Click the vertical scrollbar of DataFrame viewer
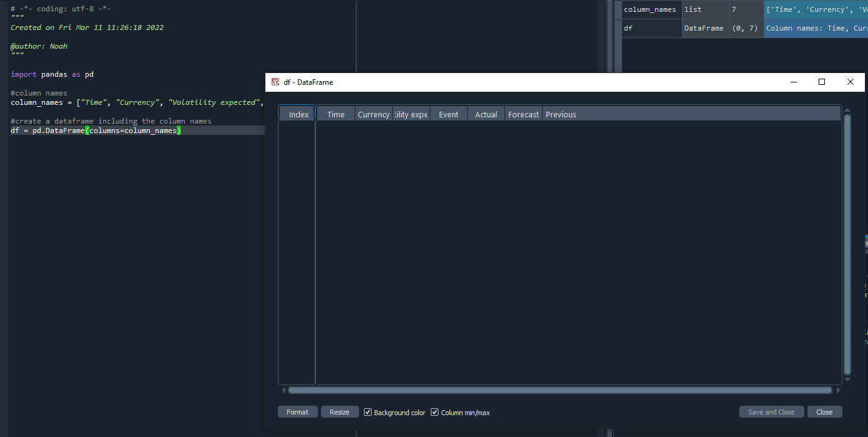The height and width of the screenshot is (437, 868). pos(847,245)
